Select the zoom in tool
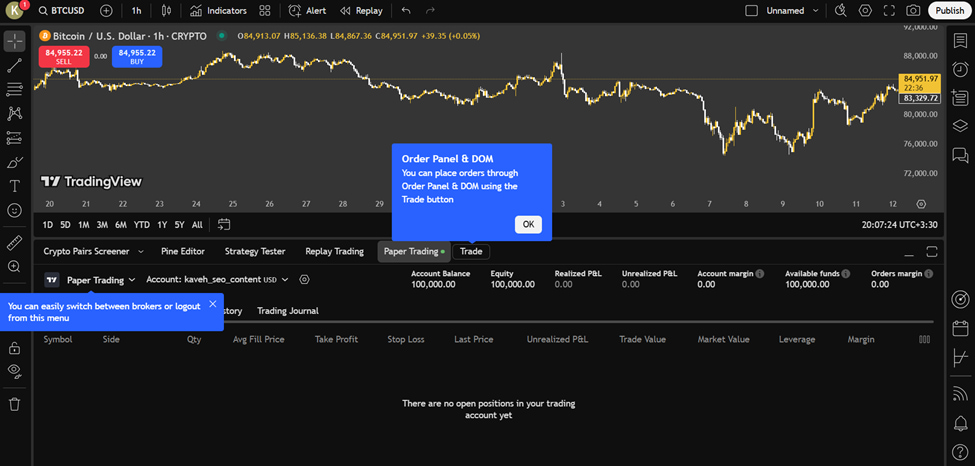 click(14, 266)
